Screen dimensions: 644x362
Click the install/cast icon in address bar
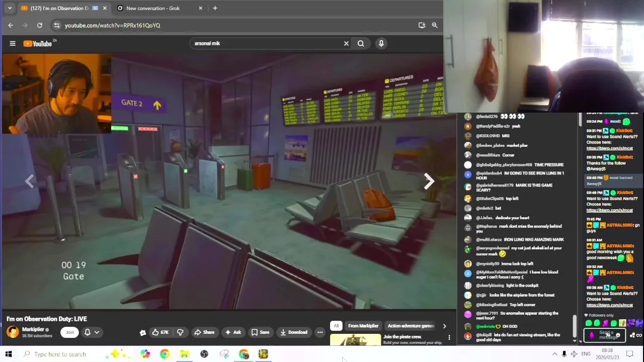(x=422, y=25)
